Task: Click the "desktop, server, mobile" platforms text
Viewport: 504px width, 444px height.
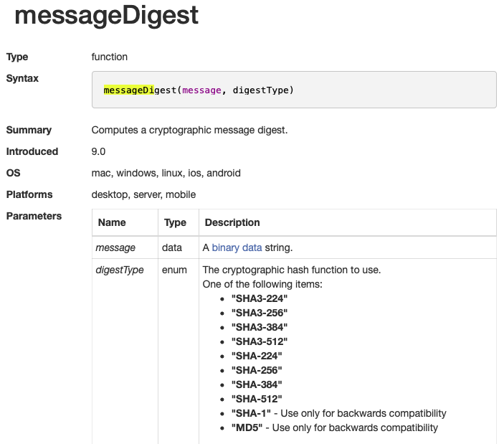Action: pos(143,194)
